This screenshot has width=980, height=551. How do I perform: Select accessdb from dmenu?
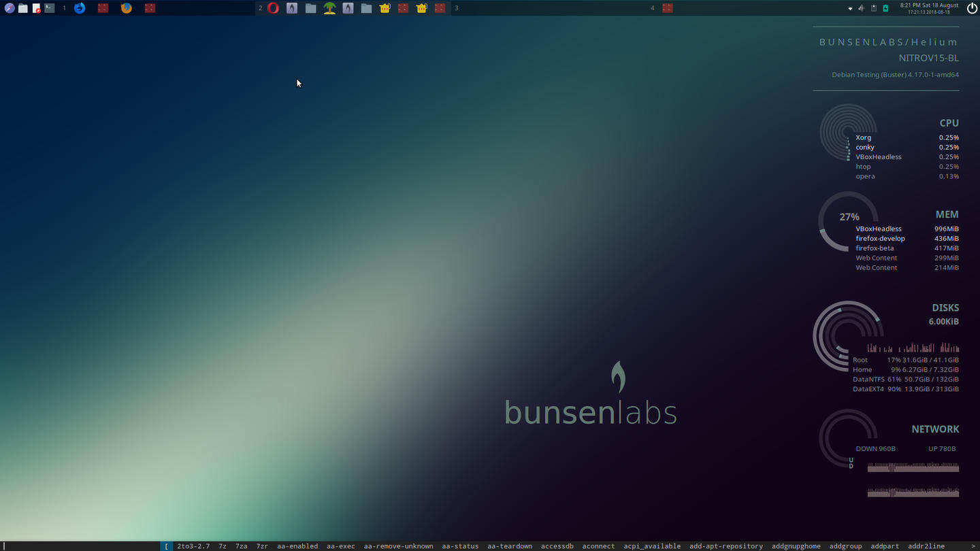[x=557, y=546]
